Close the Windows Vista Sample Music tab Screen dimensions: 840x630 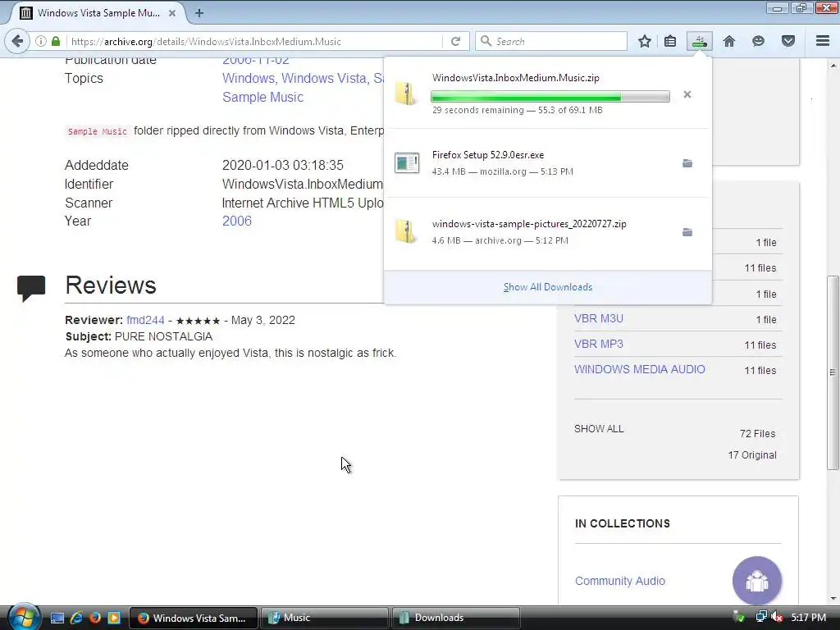coord(172,13)
